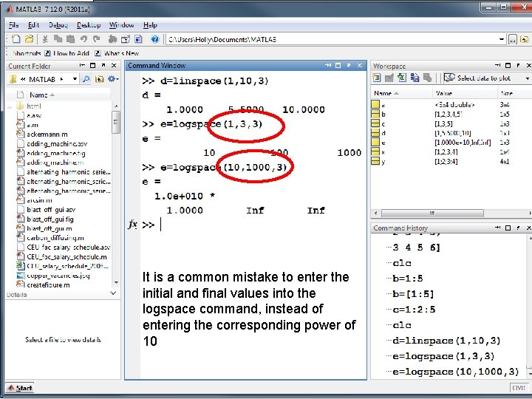Click the Shortcuts toolbar label
This screenshot has width=532, height=399.
pyautogui.click(x=27, y=53)
